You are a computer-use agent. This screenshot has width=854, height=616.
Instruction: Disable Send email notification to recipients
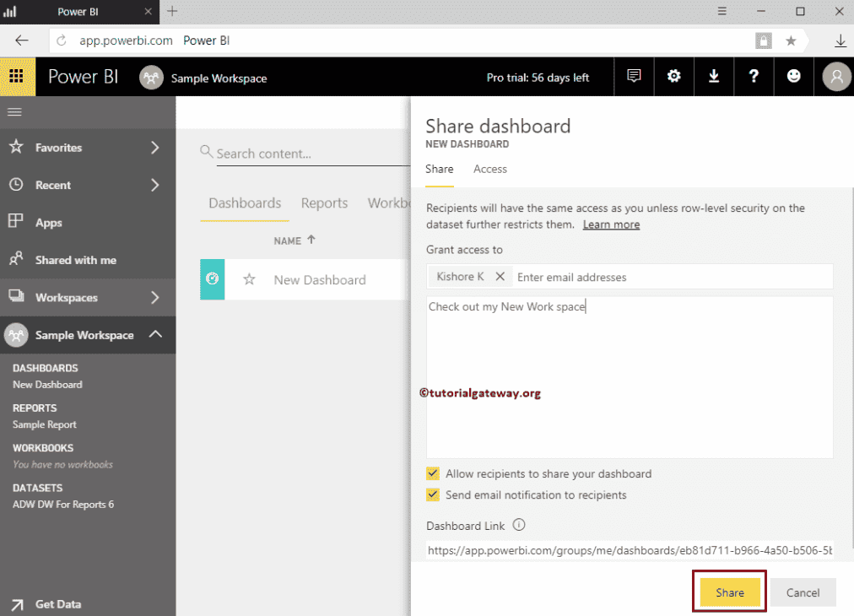(433, 495)
